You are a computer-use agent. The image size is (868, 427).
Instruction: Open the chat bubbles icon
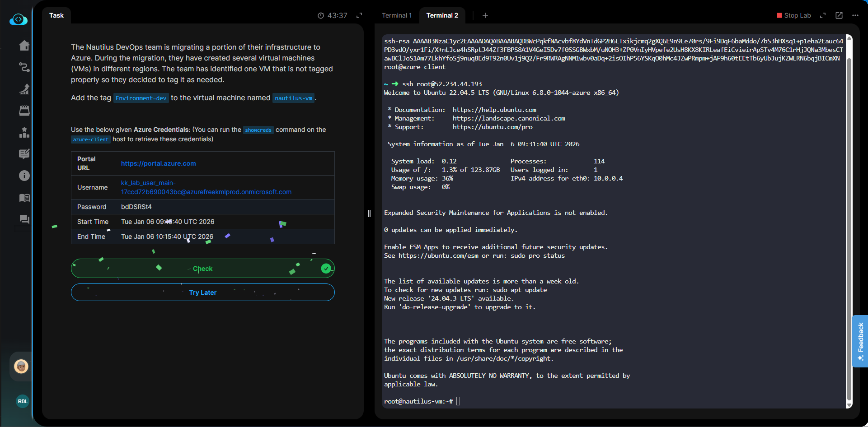coord(24,219)
